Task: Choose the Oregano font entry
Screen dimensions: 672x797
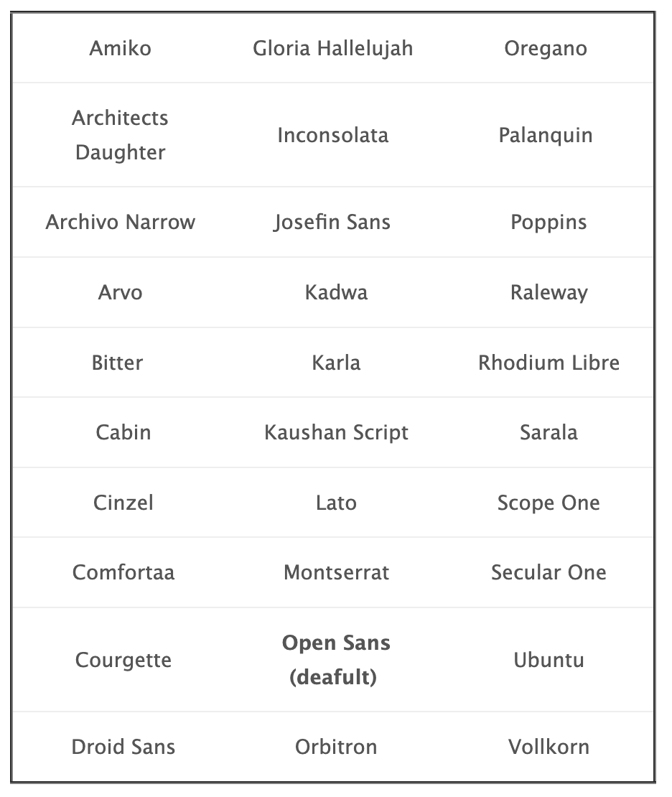Action: [546, 49]
